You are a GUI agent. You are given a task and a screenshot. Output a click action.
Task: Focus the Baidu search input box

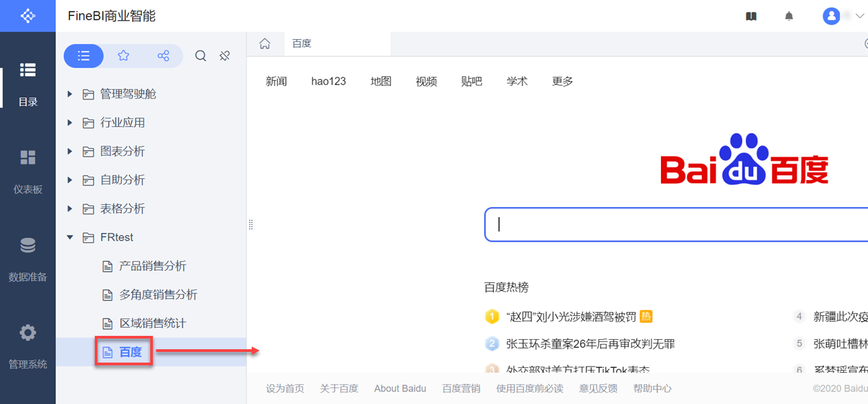coord(676,224)
